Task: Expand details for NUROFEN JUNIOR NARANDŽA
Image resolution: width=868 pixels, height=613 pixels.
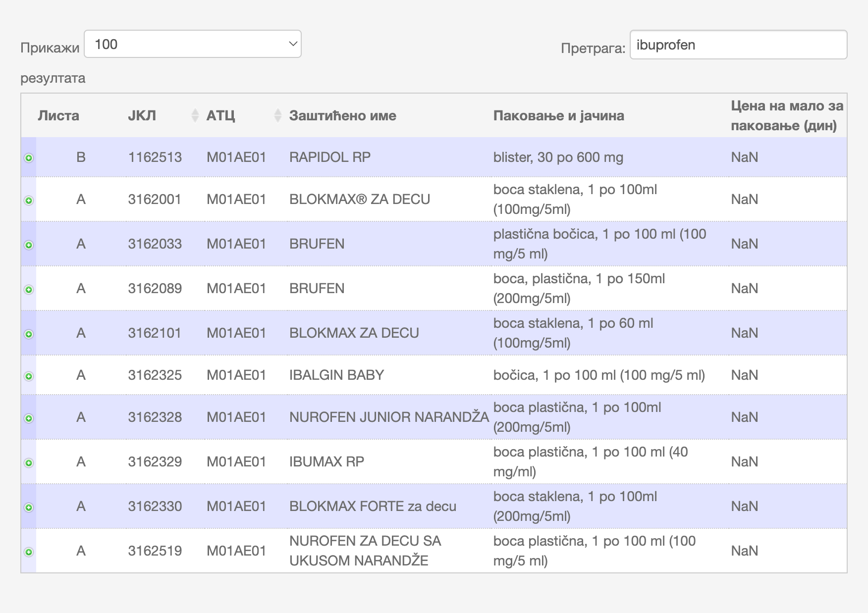Action: [29, 418]
